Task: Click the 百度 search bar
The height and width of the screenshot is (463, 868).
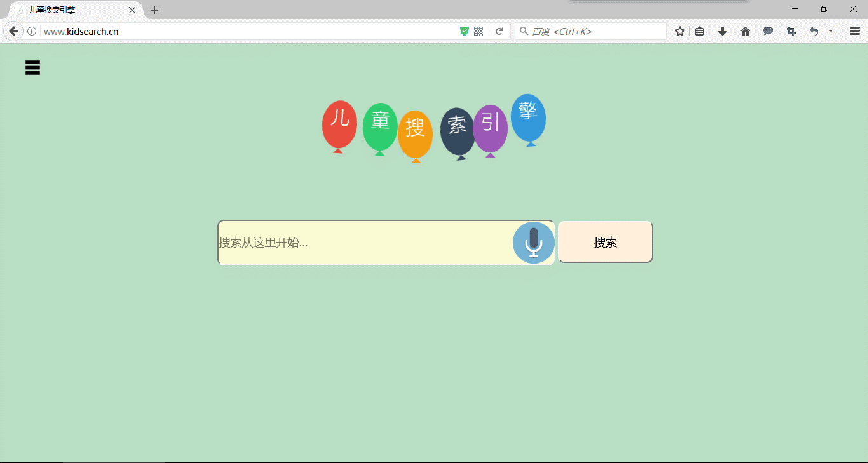Action: pyautogui.click(x=590, y=30)
